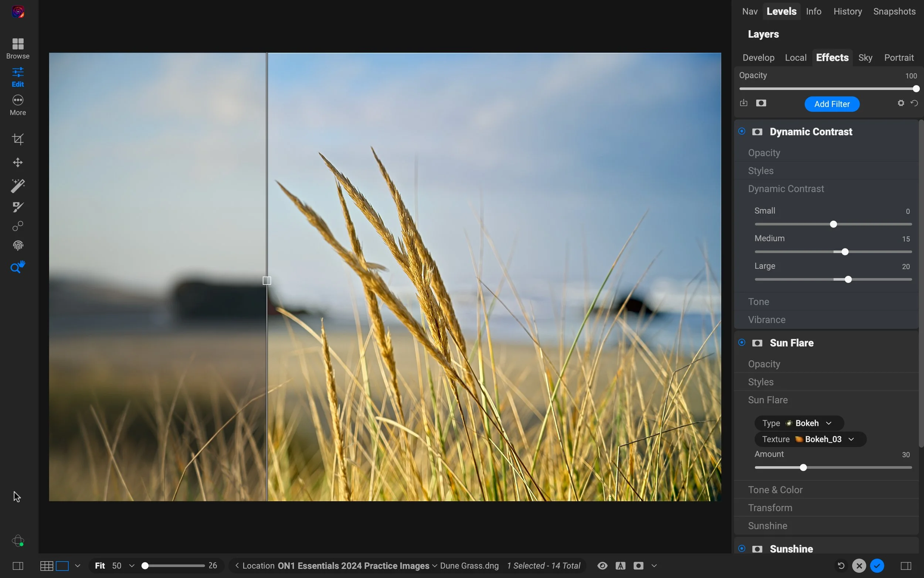Click the Add Filter button
Image resolution: width=924 pixels, height=578 pixels.
pos(832,104)
